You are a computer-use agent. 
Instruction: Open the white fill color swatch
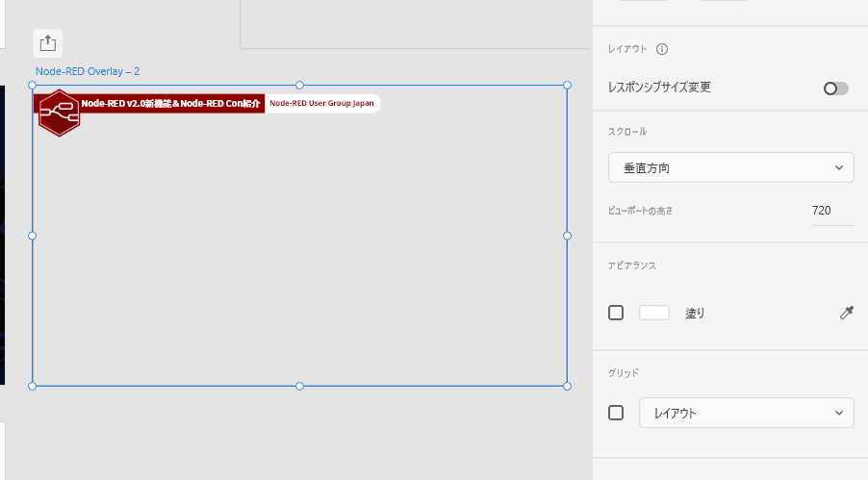[654, 313]
